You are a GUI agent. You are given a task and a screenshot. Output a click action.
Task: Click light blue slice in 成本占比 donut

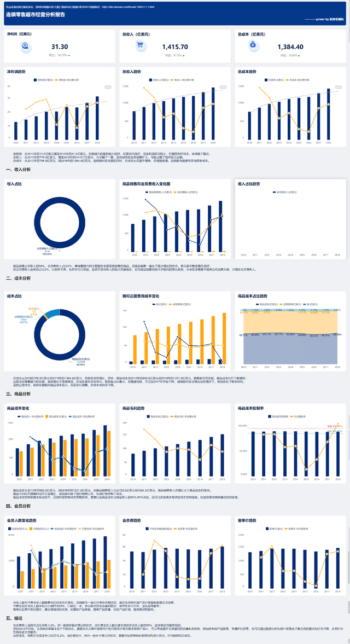coord(52,314)
